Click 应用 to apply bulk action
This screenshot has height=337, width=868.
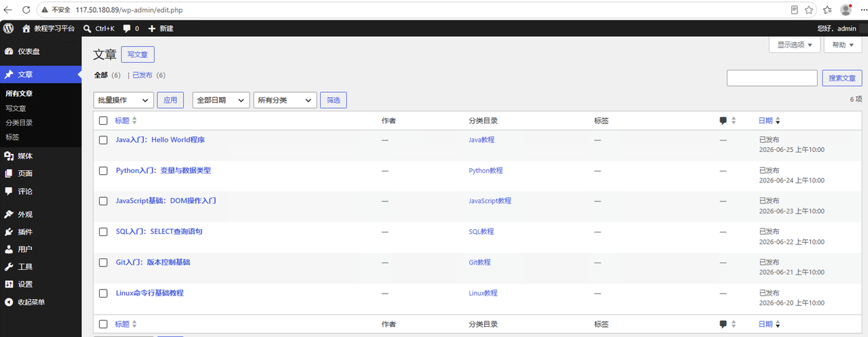point(170,100)
